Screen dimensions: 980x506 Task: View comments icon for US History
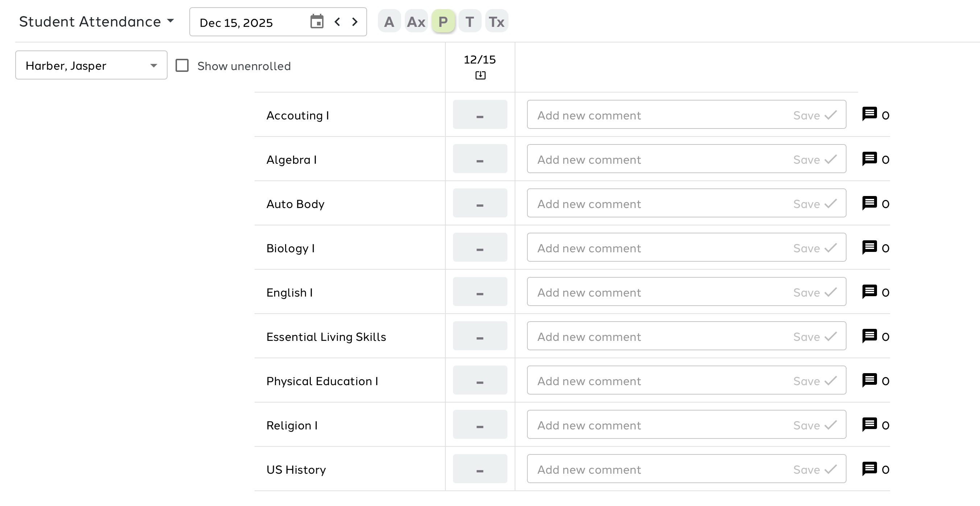(x=869, y=469)
